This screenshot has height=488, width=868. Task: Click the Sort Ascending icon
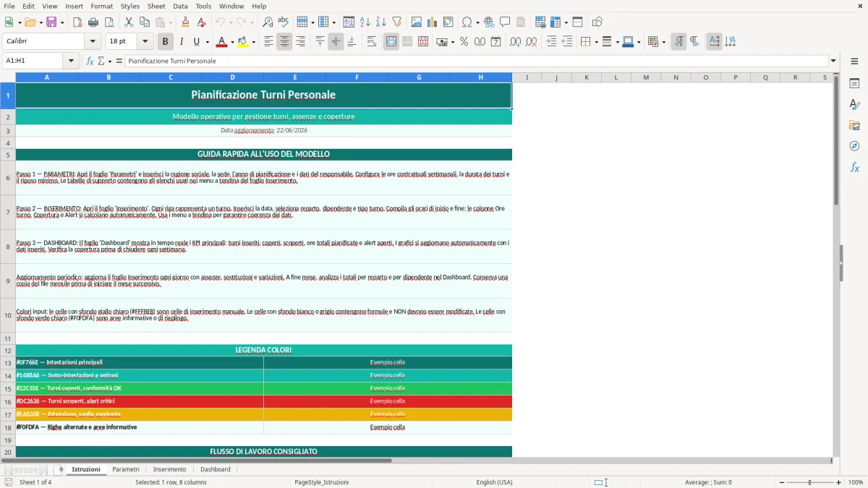pyautogui.click(x=365, y=22)
